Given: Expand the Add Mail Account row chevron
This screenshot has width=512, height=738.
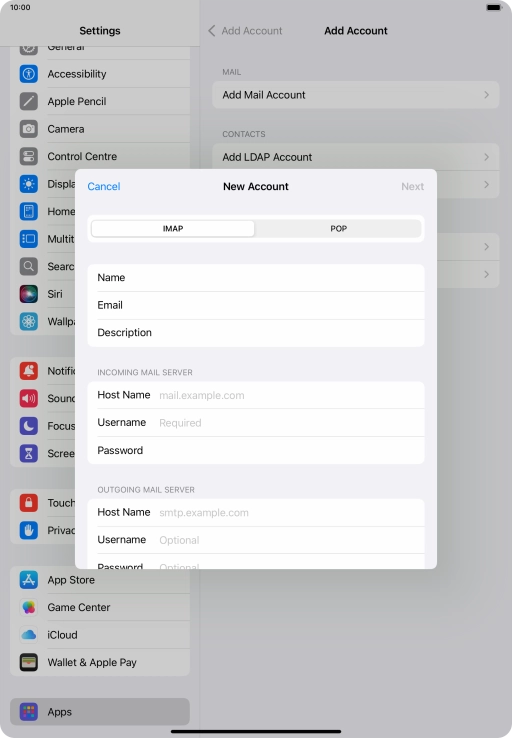Looking at the screenshot, I should 487,95.
